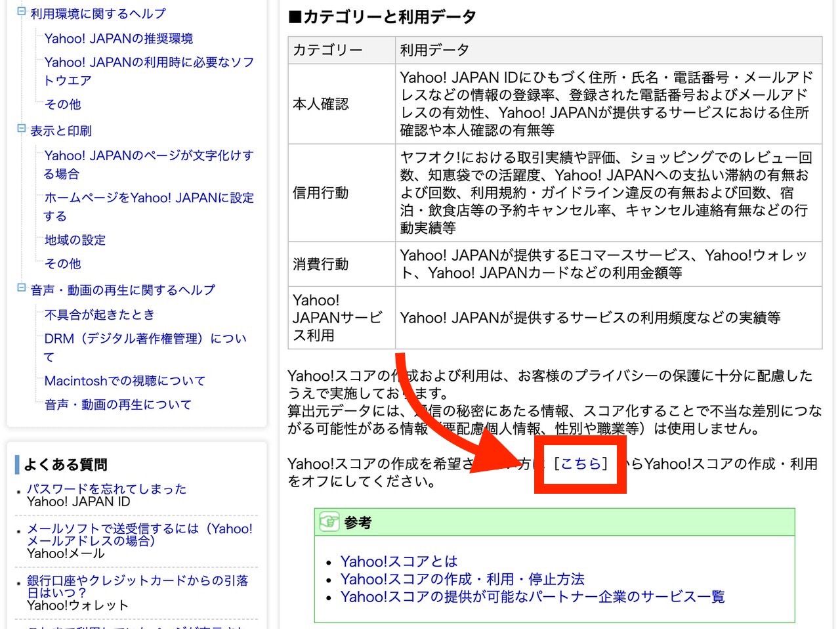Image resolution: width=840 pixels, height=629 pixels.
Task: Open 利用環境に関するヘルプ heading link
Action: click(x=98, y=14)
